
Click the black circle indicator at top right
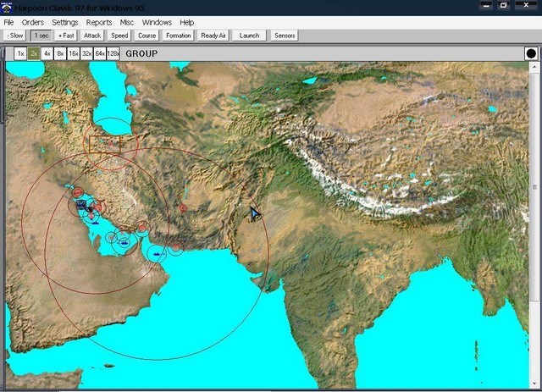pos(531,53)
